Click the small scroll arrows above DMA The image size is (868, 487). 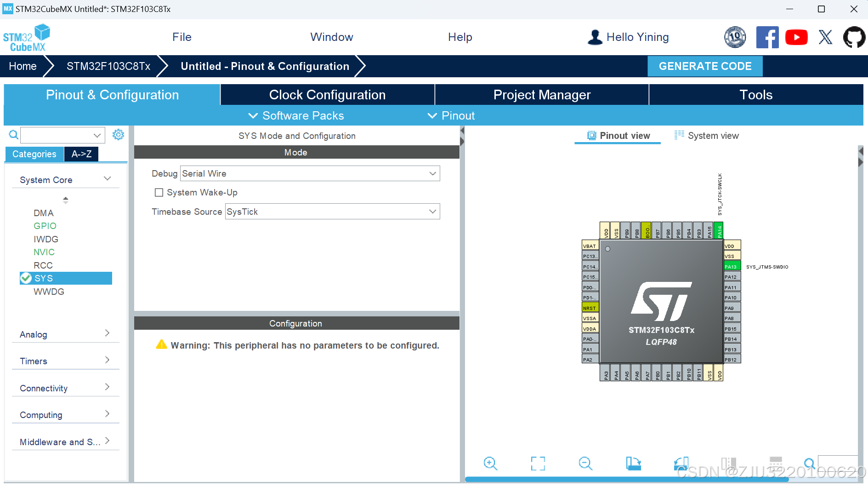tap(66, 200)
